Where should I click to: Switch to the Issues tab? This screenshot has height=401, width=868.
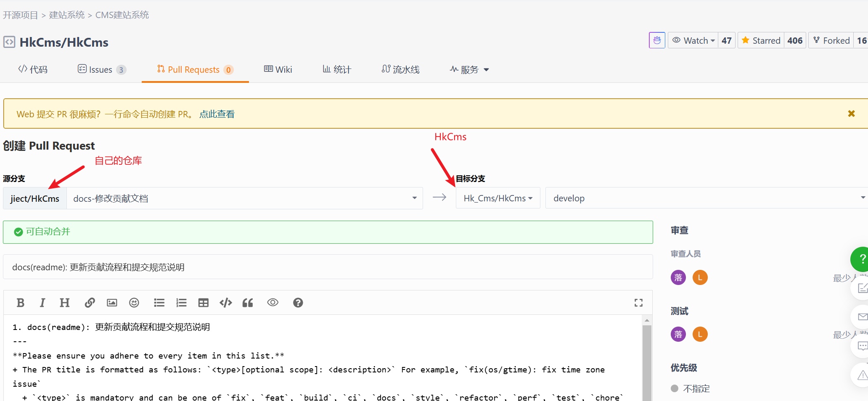[x=101, y=70]
